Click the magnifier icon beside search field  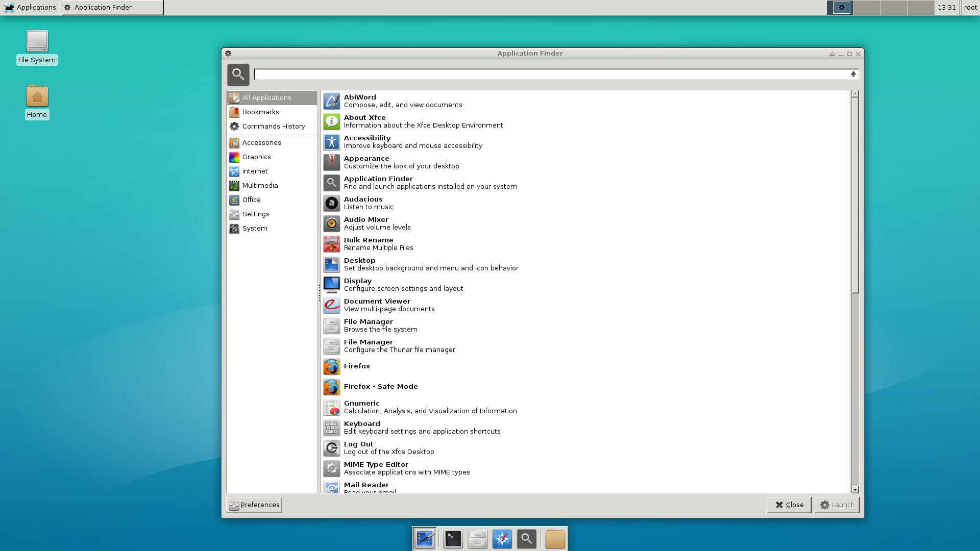(x=238, y=74)
